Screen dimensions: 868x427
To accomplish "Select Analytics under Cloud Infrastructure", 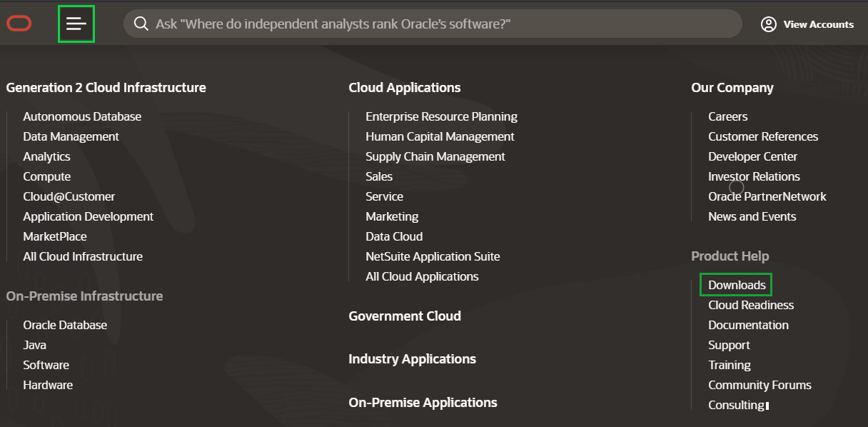I will (x=46, y=156).
